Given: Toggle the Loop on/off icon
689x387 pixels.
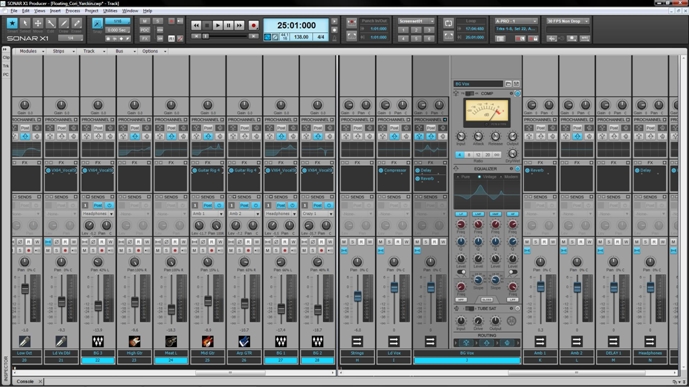Looking at the screenshot, I should point(448,23).
